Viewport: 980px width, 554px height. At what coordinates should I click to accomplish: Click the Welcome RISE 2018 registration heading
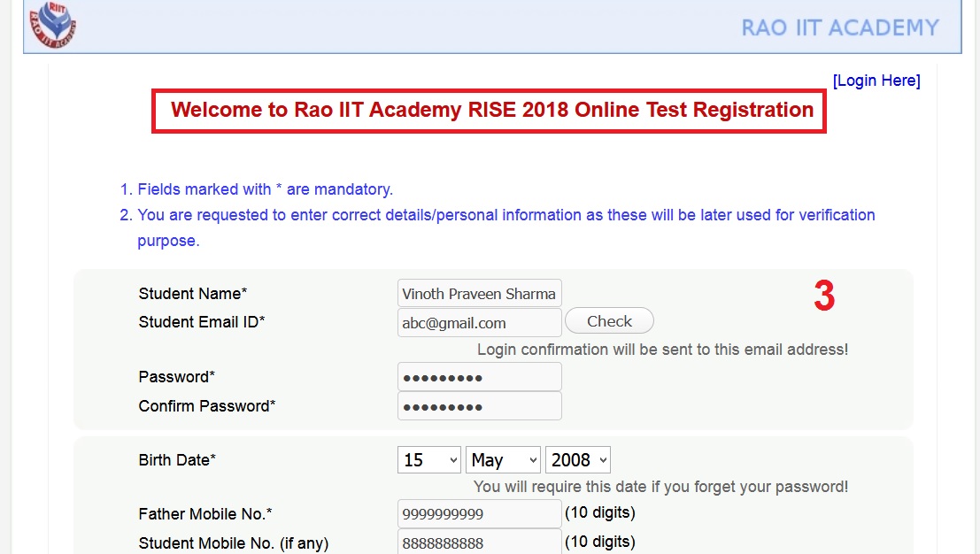pos(491,111)
